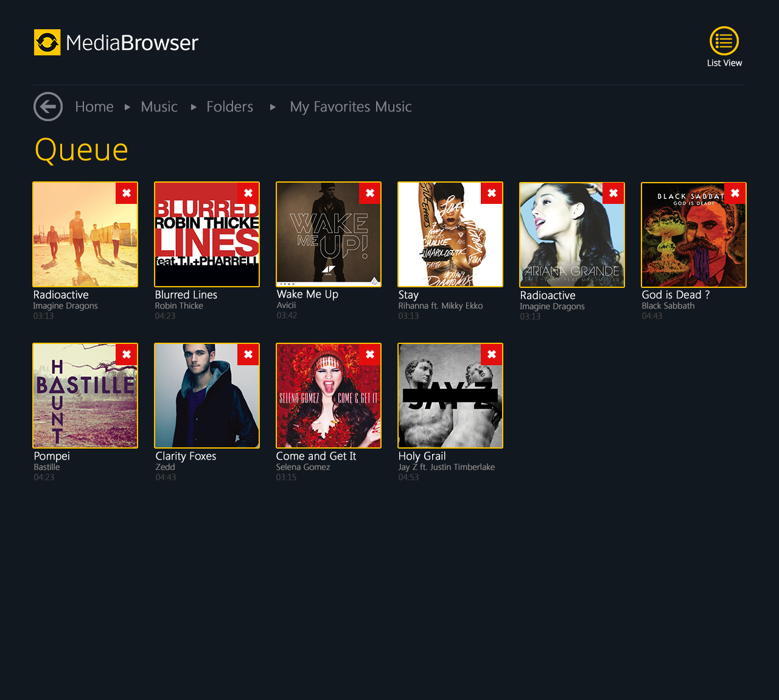Click artist name Black Sabbath
Screen dimensions: 779x700
668,306
